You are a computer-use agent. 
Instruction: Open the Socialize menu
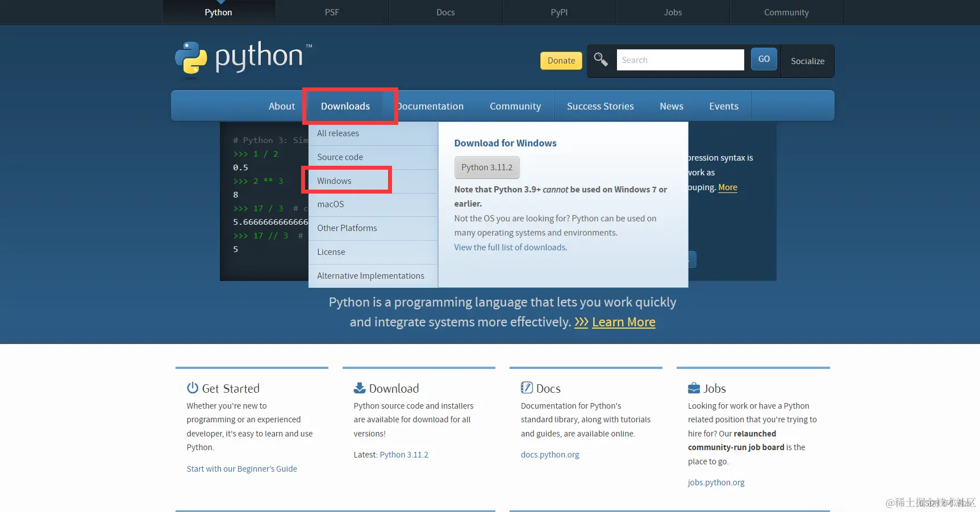tap(808, 61)
